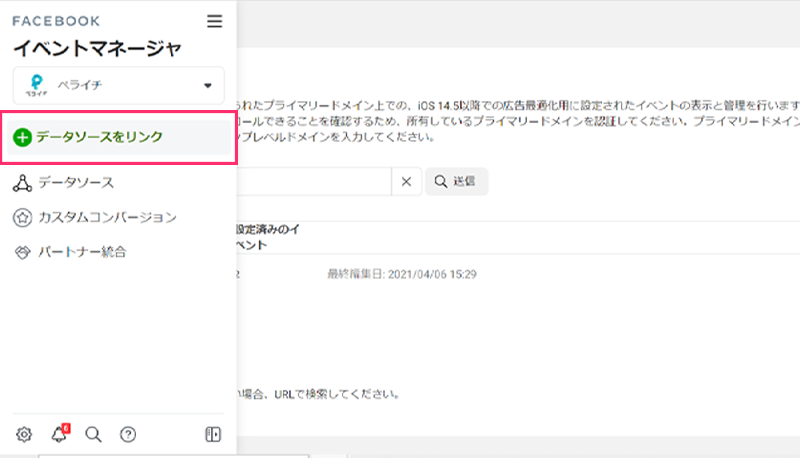Open カスタムコンバージョン menu item
Viewport: 800px width, 458px height.
pos(107,217)
